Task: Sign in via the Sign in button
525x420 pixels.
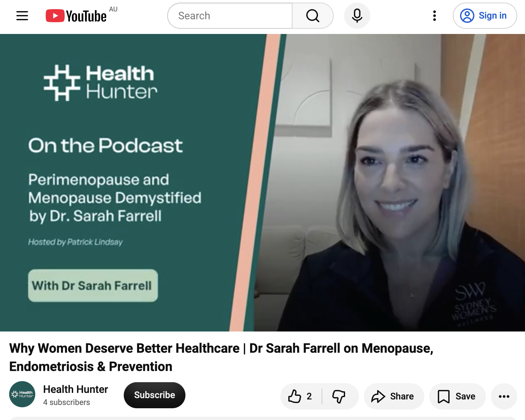Action: [x=485, y=16]
